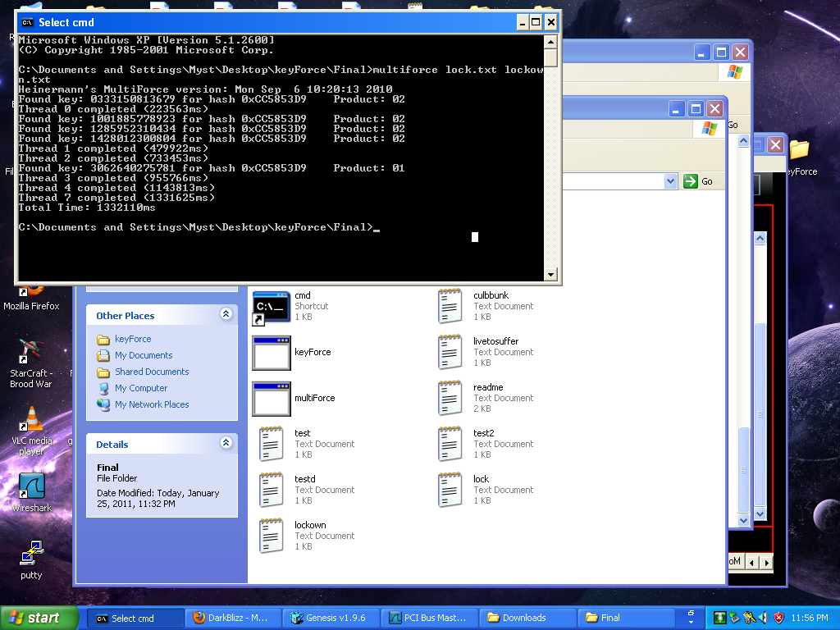
Task: Open the lockown text document
Action: point(272,536)
